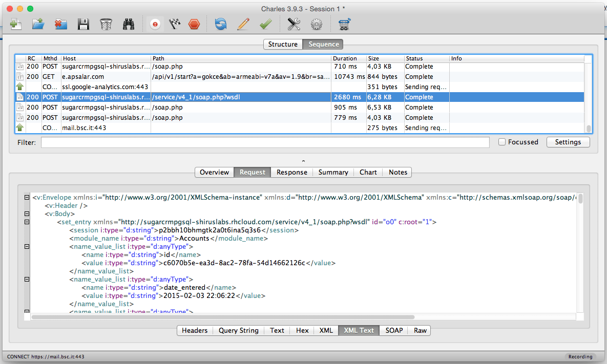This screenshot has height=364, width=607.
Task: Click the upload arrow icon for mail.bsc.it row
Action: click(20, 127)
